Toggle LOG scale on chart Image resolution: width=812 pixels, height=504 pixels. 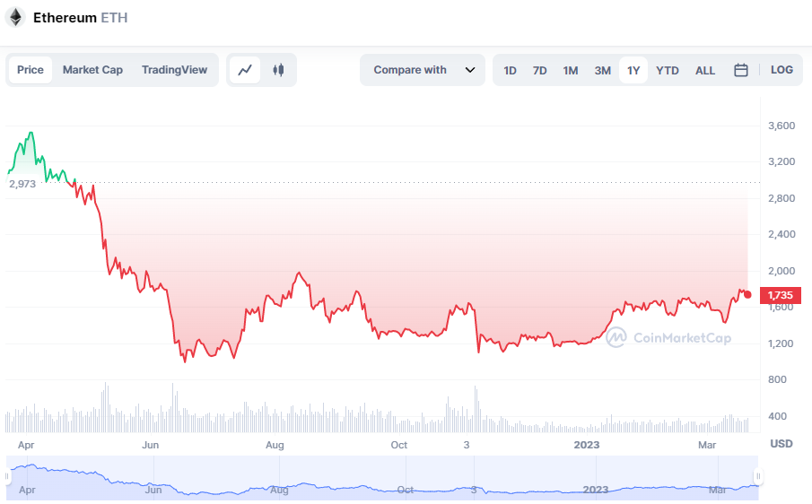tap(781, 70)
